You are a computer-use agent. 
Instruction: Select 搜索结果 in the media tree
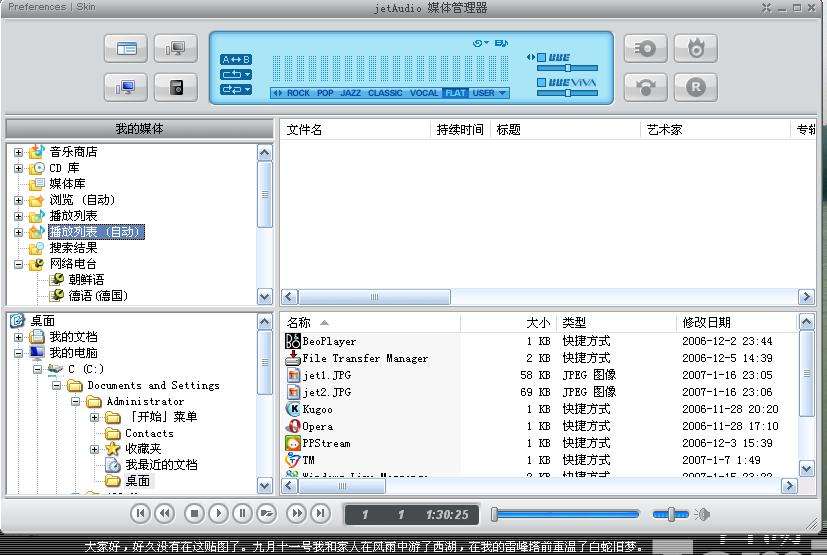point(73,248)
